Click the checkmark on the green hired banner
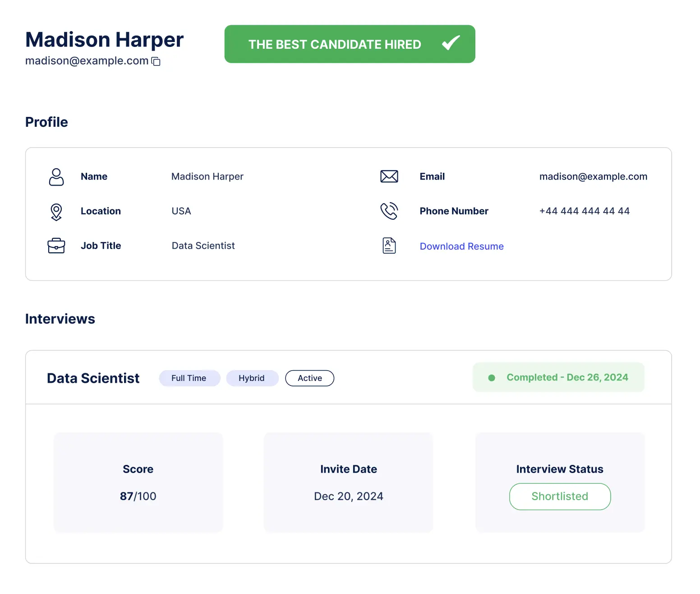The image size is (700, 594). tap(450, 44)
